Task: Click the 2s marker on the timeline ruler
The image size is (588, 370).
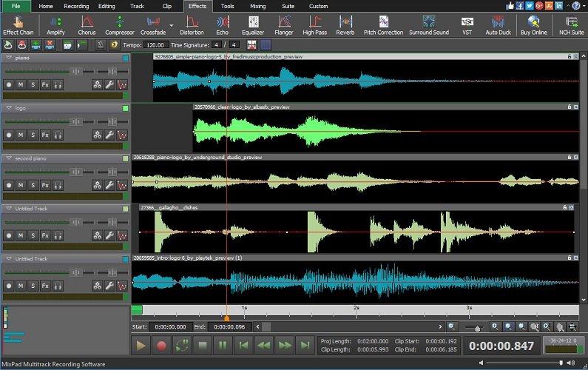Action: click(x=356, y=308)
